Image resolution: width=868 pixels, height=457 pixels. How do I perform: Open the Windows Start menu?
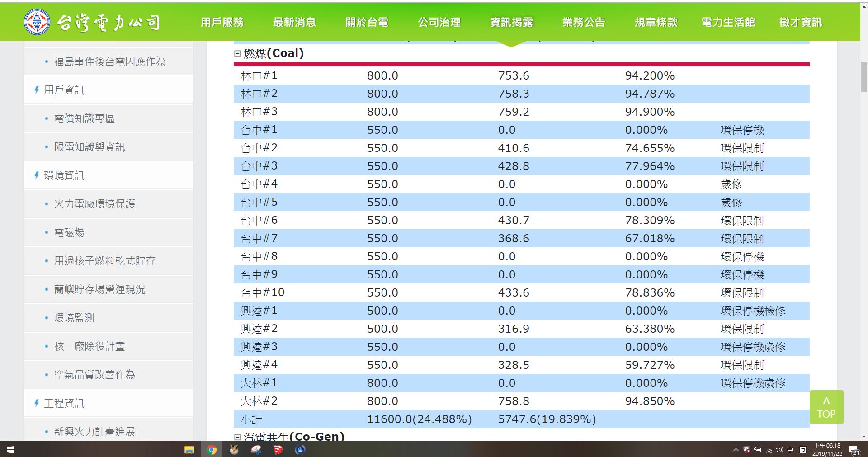[x=11, y=450]
